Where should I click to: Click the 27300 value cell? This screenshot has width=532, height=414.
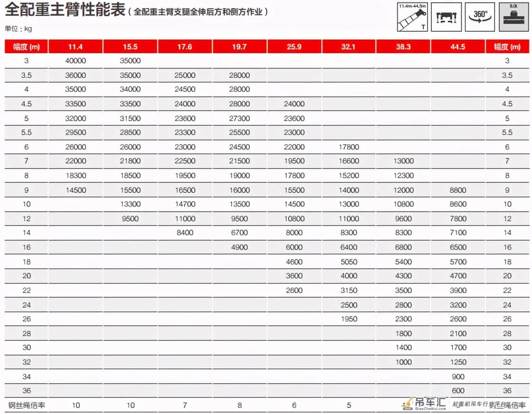[x=239, y=118]
